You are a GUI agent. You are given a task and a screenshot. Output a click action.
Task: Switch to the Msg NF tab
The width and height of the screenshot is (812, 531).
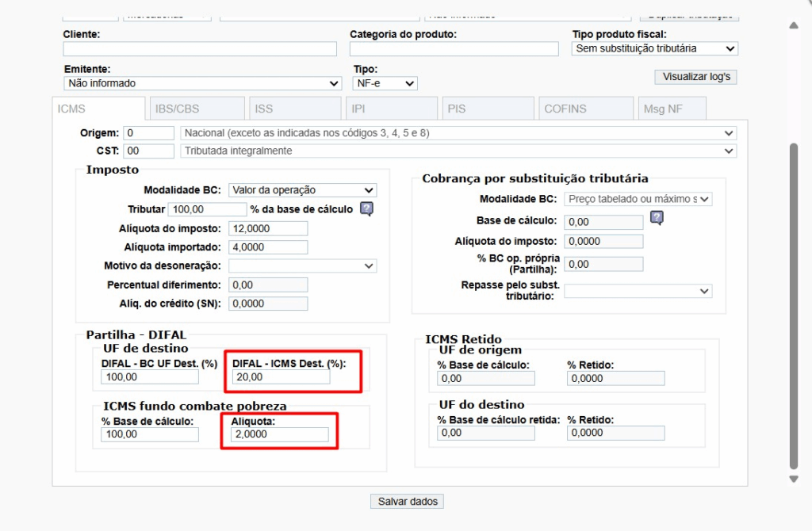pos(672,108)
